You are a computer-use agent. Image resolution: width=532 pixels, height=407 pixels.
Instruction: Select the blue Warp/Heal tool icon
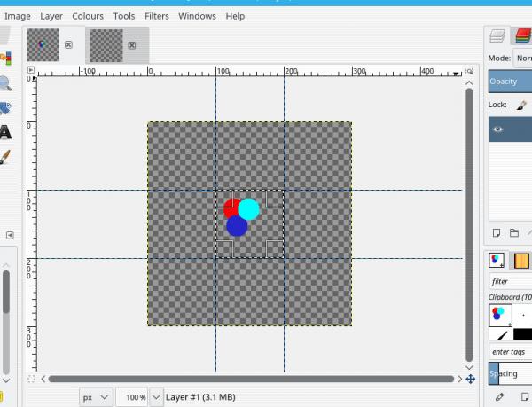tap(5, 108)
